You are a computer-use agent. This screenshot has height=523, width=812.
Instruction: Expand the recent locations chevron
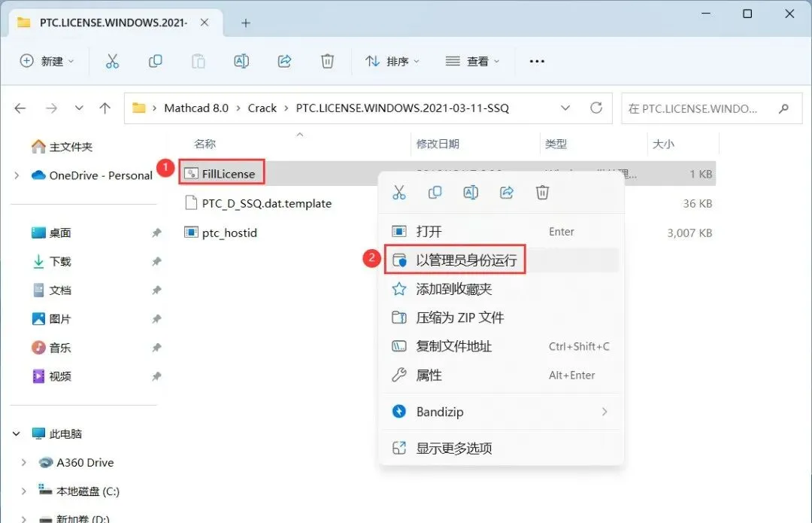point(79,108)
